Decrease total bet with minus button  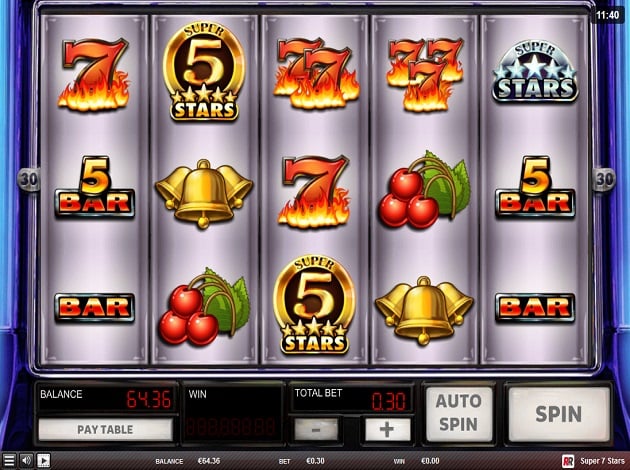click(x=316, y=429)
